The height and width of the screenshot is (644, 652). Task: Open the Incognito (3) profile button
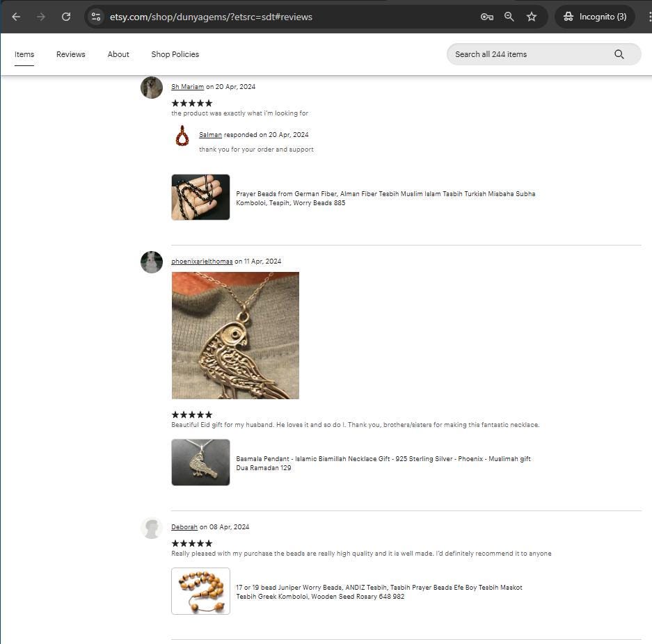595,17
